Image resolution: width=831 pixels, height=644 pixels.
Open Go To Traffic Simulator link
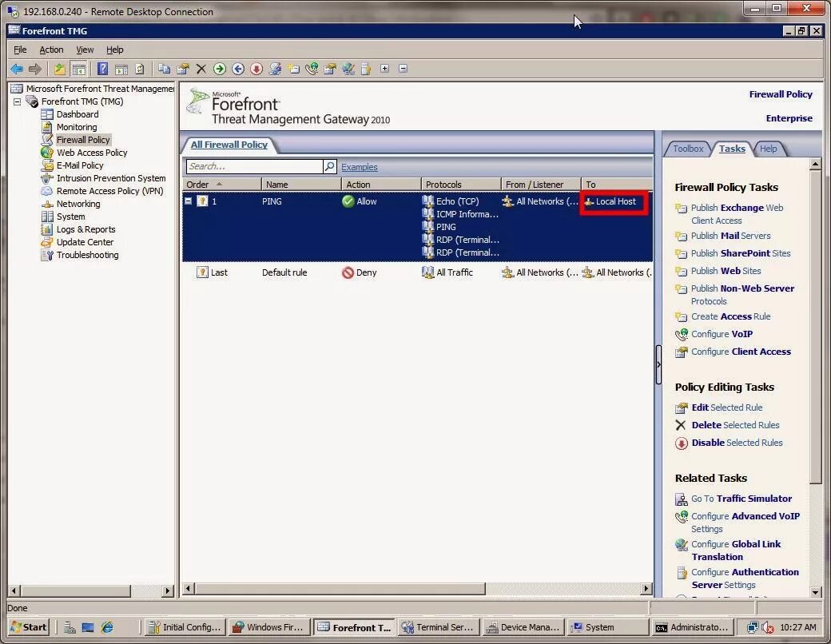point(742,499)
